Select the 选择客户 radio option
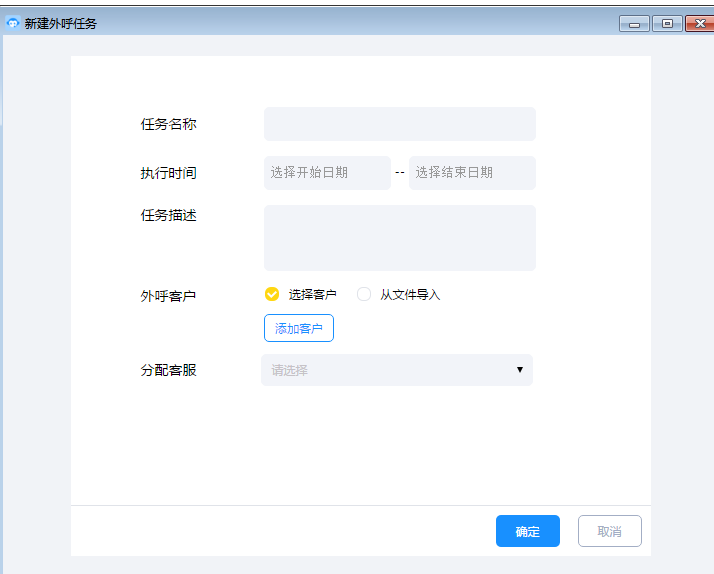Viewport: 714px width, 574px height. pyautogui.click(x=272, y=294)
